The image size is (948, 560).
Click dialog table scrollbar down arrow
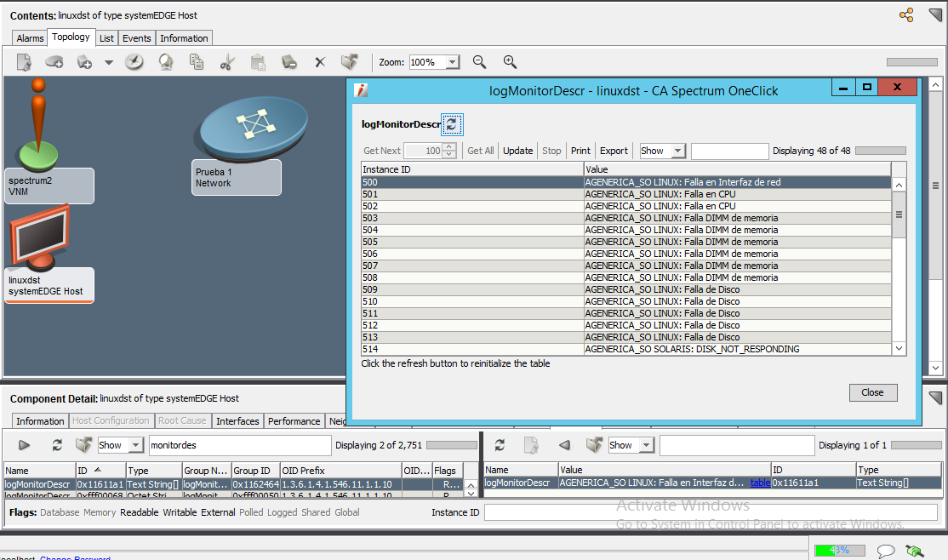(x=899, y=348)
